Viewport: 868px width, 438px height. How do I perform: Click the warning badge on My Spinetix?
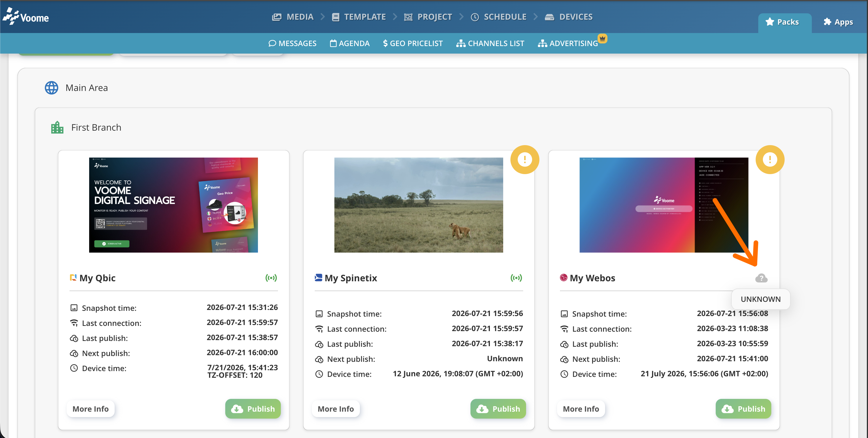pyautogui.click(x=525, y=160)
